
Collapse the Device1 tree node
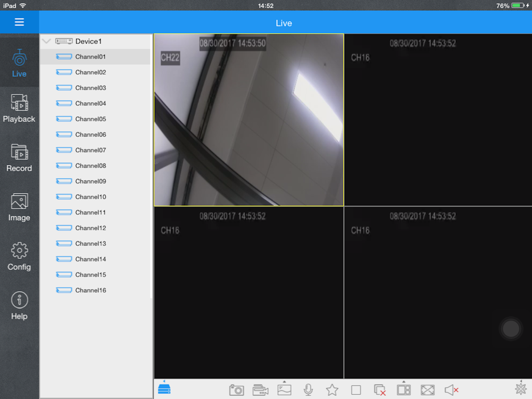[46, 41]
